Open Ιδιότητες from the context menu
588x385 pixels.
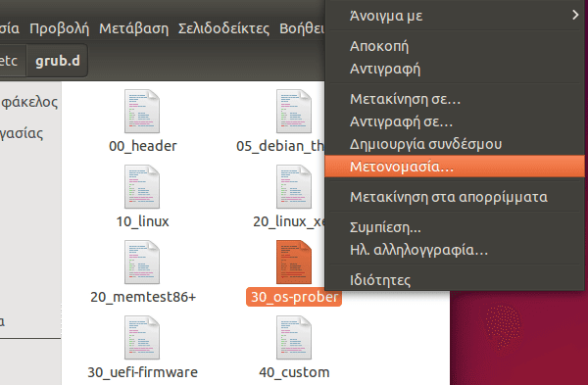point(455,280)
